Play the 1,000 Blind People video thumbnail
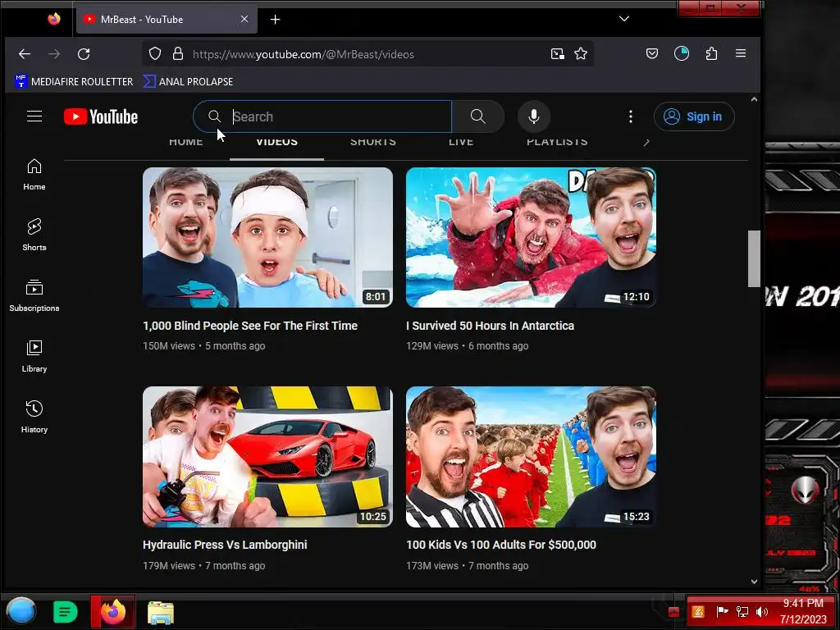 pos(267,237)
